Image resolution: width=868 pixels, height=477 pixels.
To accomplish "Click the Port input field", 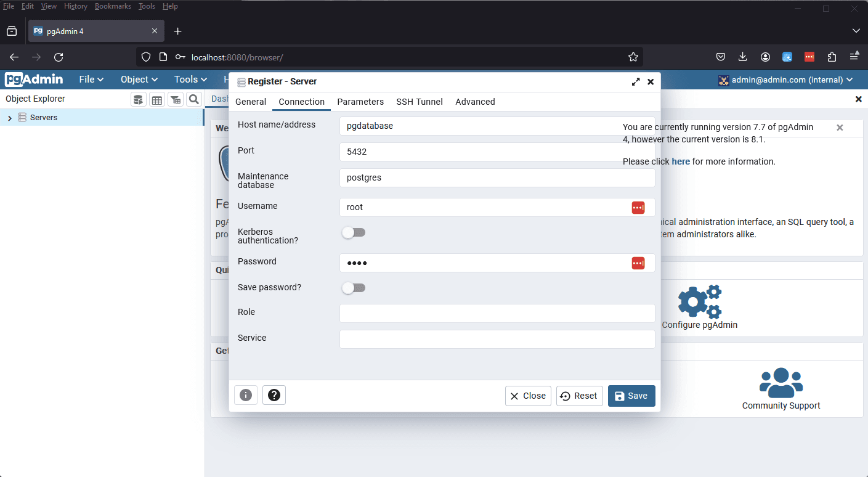I will tap(497, 152).
